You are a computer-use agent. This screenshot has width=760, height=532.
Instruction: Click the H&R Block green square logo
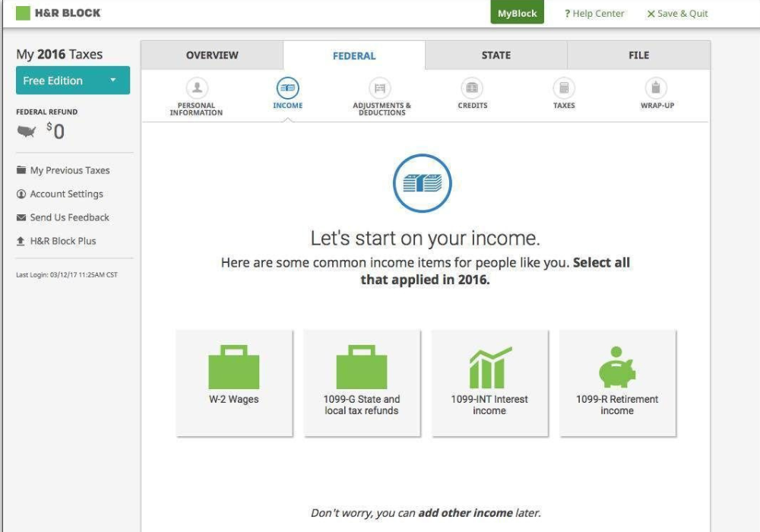pos(23,13)
